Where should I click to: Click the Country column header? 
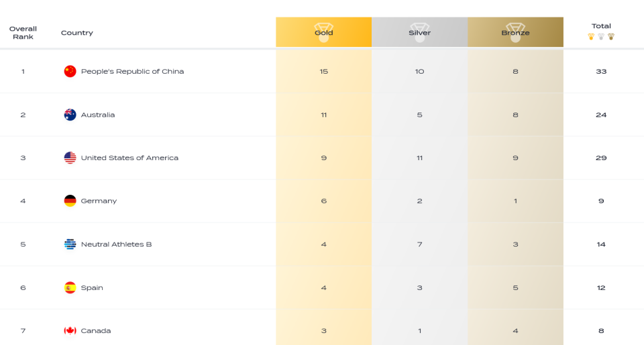click(77, 33)
